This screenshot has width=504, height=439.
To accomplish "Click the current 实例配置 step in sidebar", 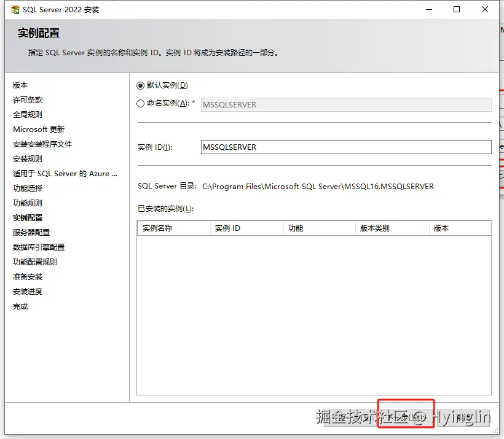I will click(x=28, y=218).
